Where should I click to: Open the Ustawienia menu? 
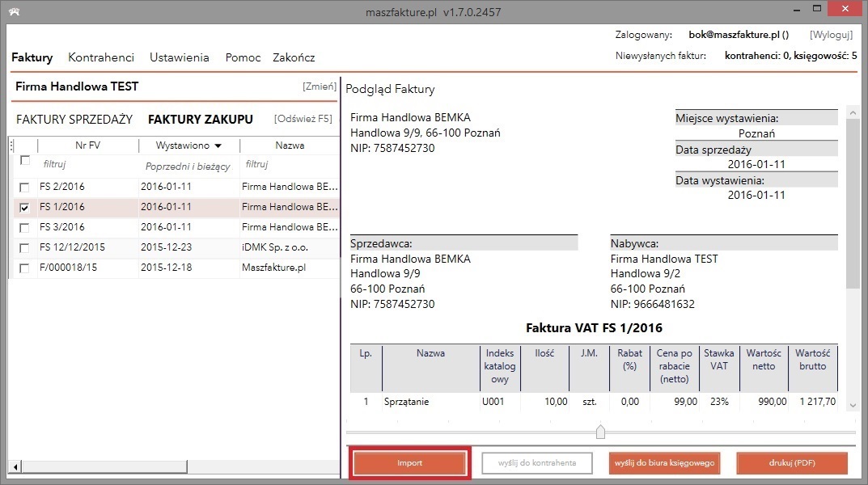(x=180, y=57)
